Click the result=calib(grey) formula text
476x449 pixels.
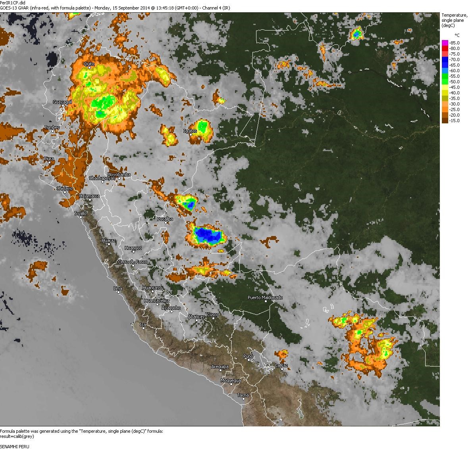tap(17, 436)
